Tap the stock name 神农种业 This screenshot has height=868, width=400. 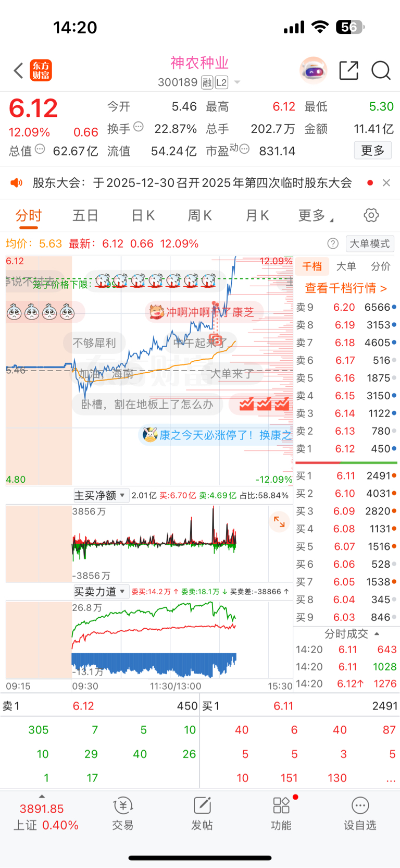[200, 63]
